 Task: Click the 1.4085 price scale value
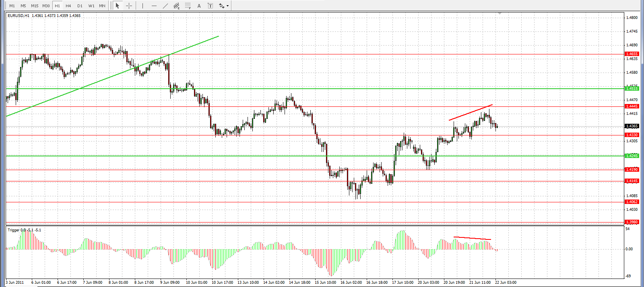point(632,196)
